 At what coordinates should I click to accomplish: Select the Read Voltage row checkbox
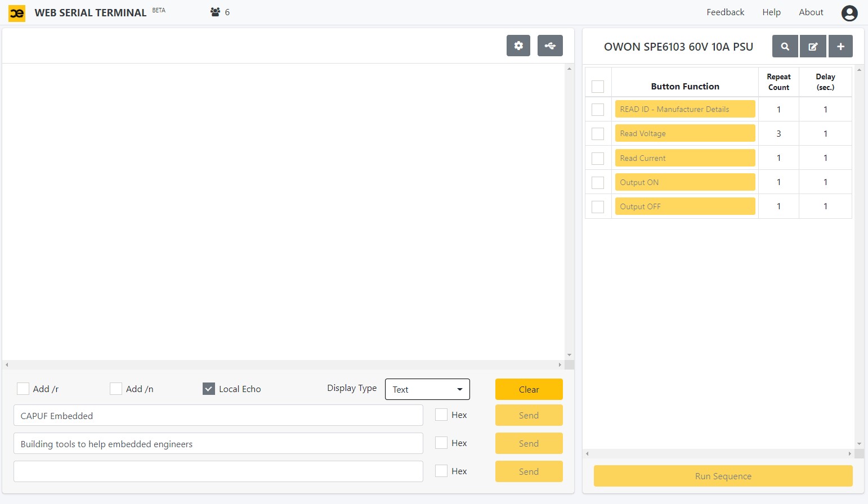(x=598, y=134)
